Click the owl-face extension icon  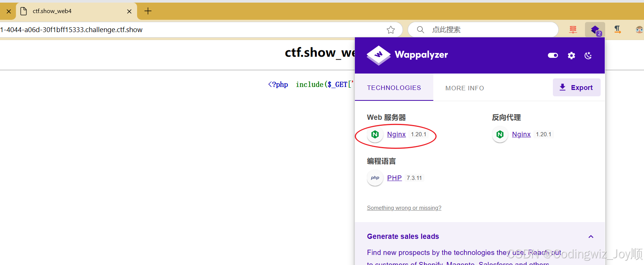click(639, 30)
